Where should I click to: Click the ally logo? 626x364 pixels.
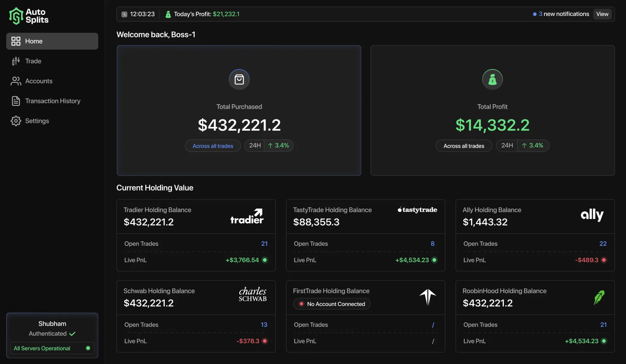click(x=592, y=215)
